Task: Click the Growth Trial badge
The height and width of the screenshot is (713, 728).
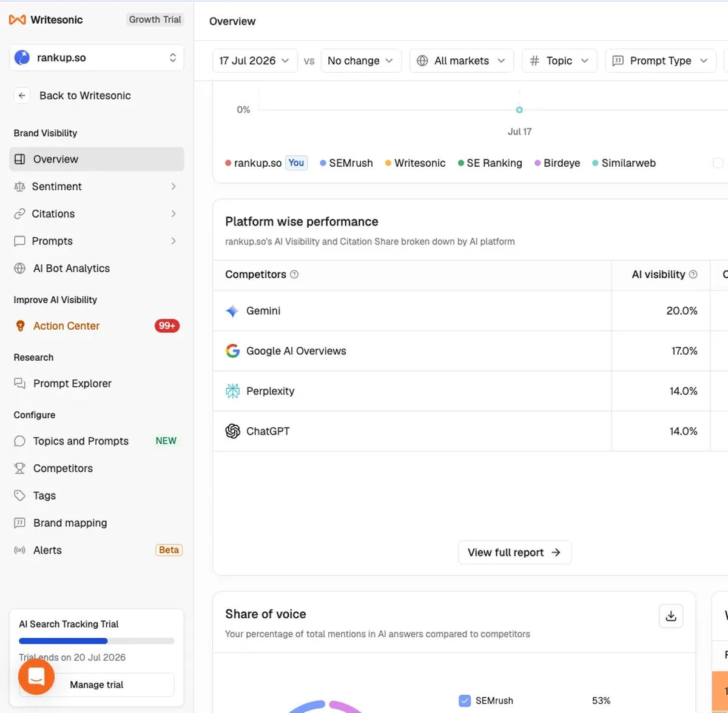Action: (x=155, y=19)
